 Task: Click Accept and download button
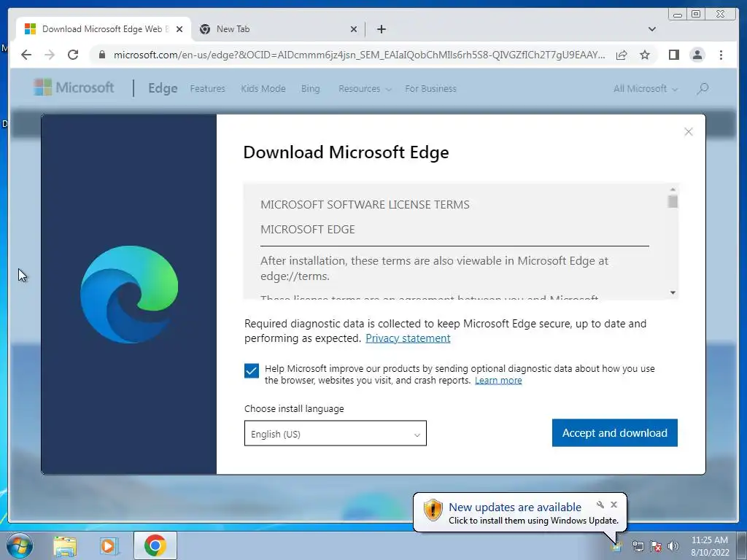pyautogui.click(x=614, y=433)
